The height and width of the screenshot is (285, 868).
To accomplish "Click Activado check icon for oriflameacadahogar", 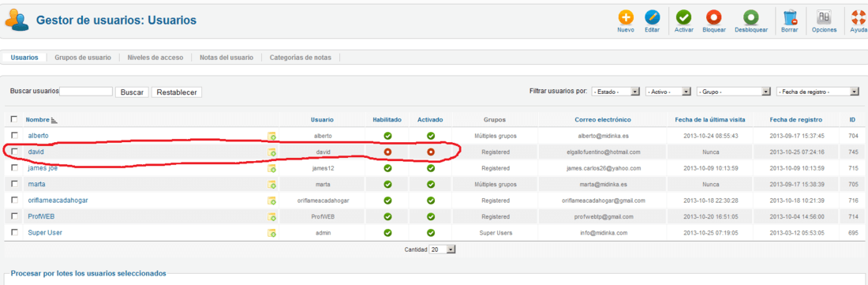I will (431, 201).
